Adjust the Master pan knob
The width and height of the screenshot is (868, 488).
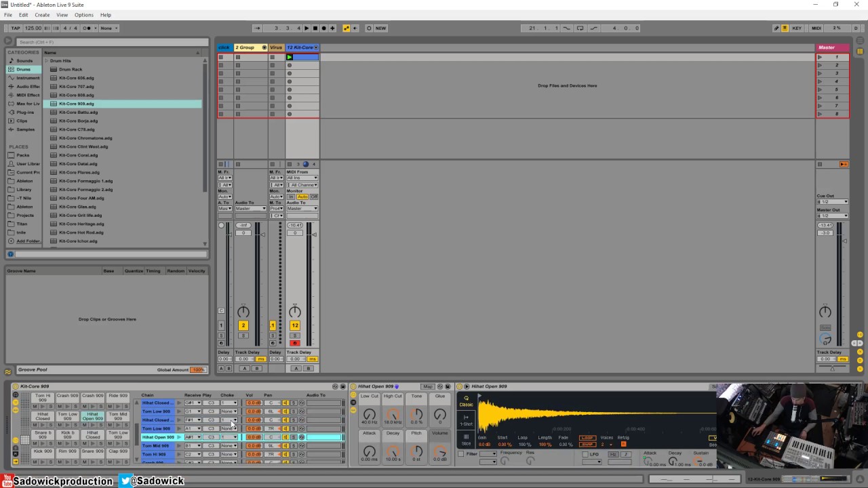(825, 312)
